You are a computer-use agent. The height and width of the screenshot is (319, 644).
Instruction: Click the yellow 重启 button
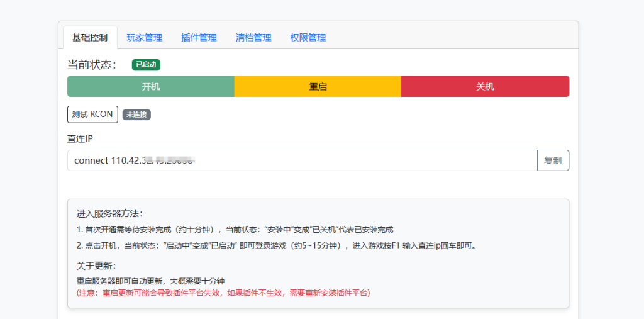pyautogui.click(x=318, y=87)
